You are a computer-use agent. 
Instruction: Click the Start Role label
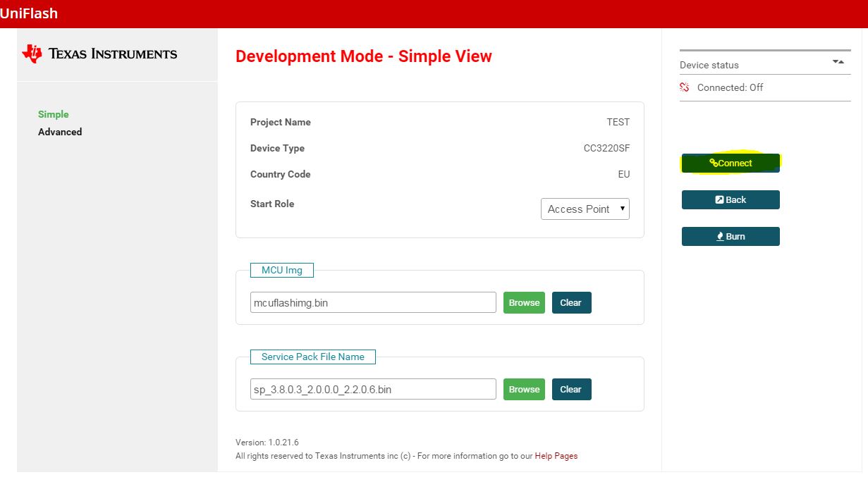tap(272, 204)
